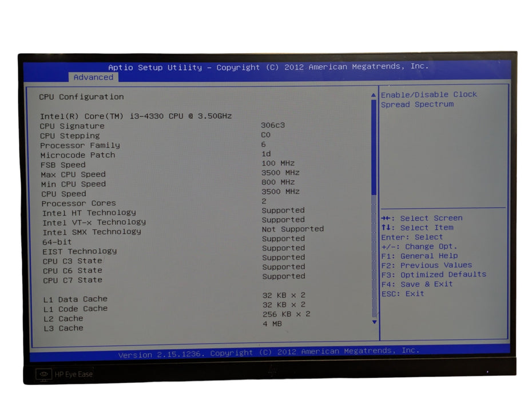Click the CPU C3 State label

tap(73, 261)
